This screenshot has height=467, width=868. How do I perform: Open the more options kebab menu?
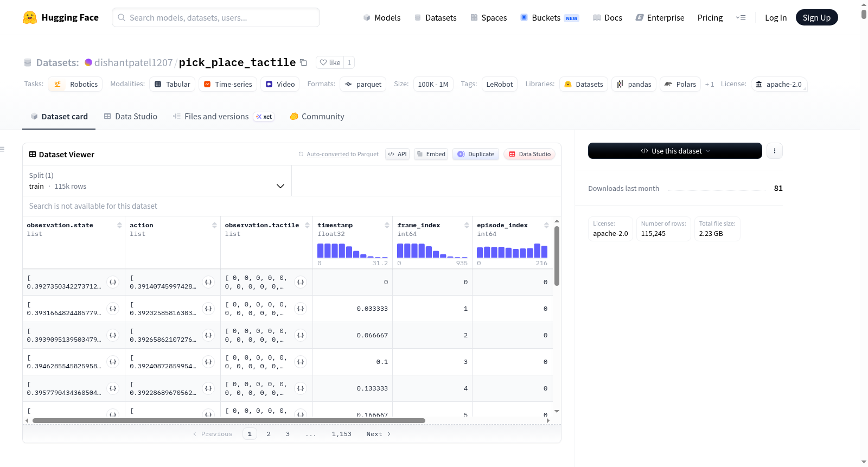[775, 151]
